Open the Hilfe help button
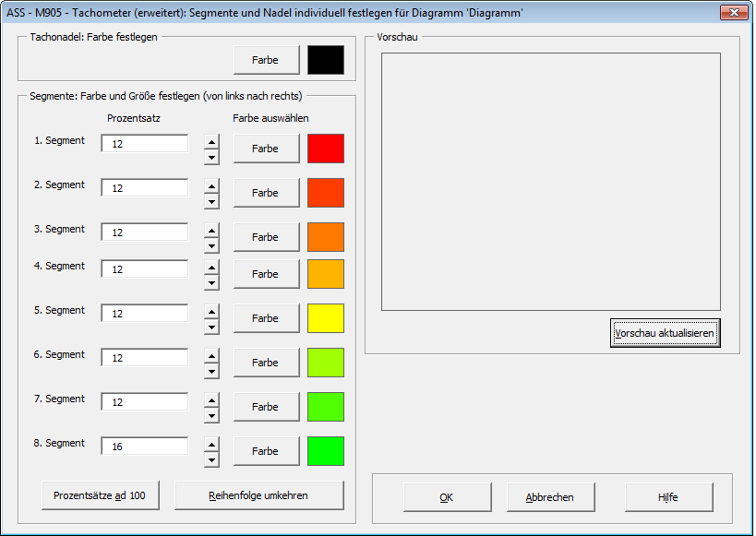Viewport: 756px width, 536px height. (x=668, y=497)
